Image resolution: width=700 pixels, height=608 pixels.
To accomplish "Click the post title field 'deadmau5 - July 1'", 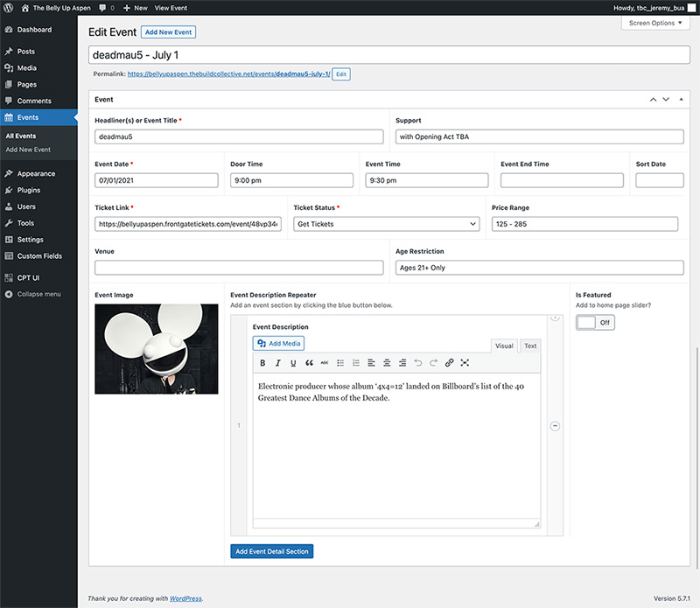I will pyautogui.click(x=389, y=55).
